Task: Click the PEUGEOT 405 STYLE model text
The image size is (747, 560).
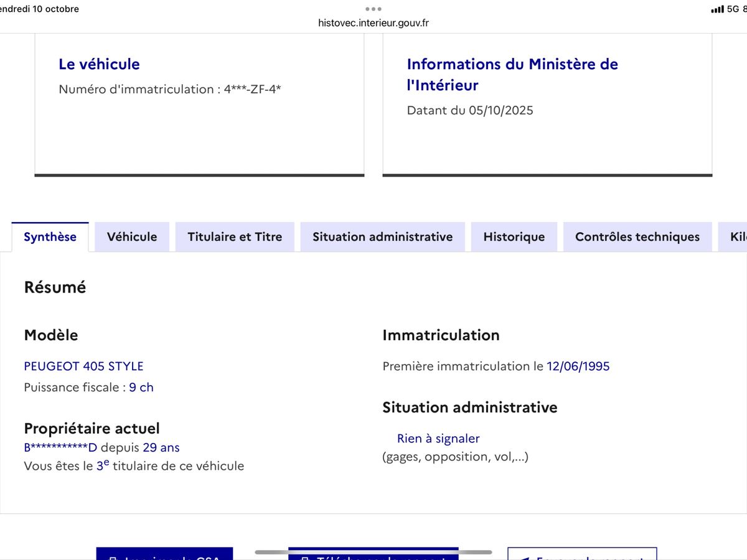Action: pos(83,366)
